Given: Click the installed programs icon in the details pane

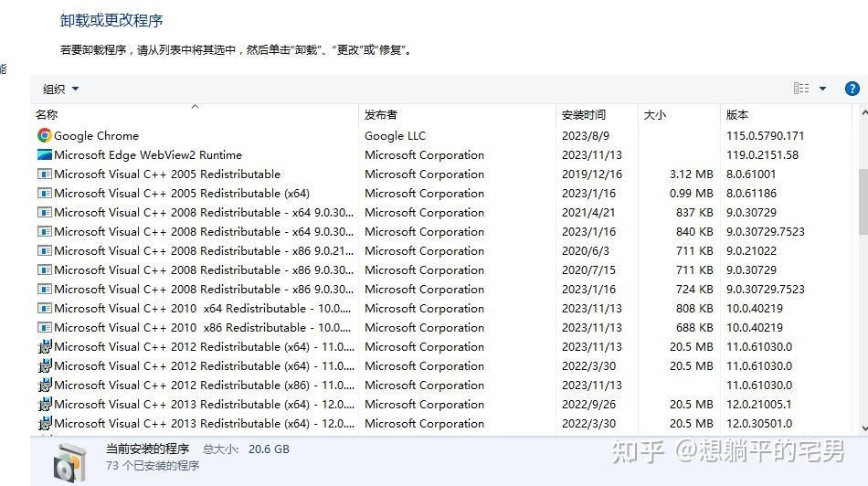Looking at the screenshot, I should 70,463.
